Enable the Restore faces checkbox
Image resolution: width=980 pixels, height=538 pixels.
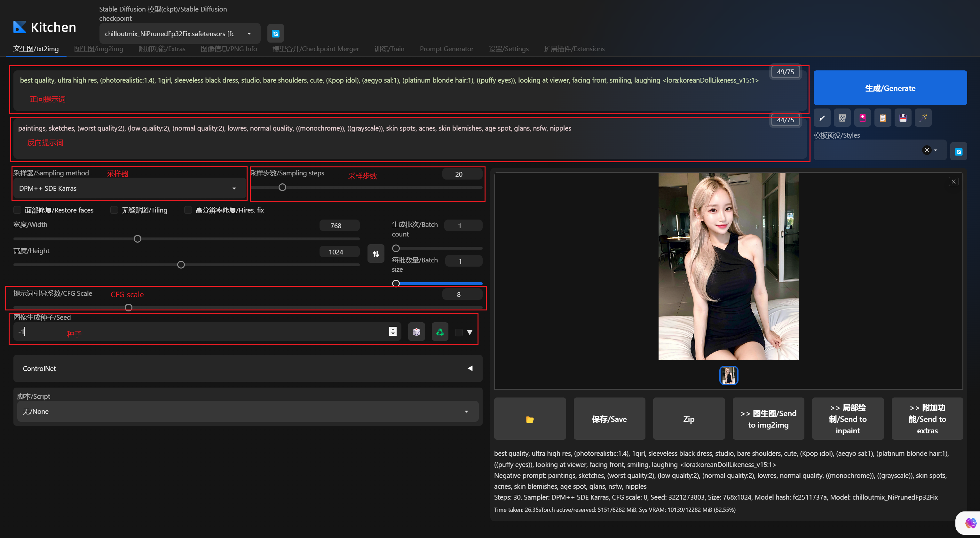point(18,210)
